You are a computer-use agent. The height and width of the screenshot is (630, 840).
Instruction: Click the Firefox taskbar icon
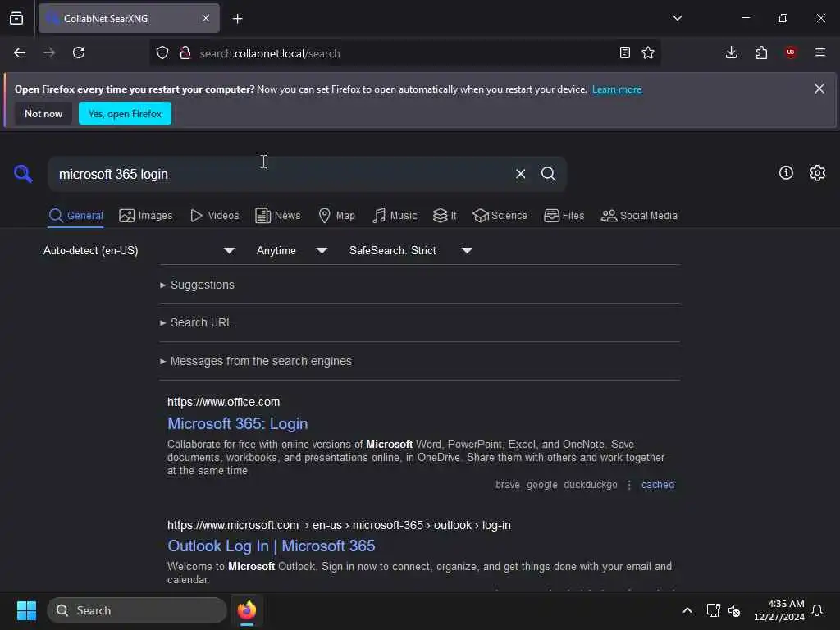tap(247, 610)
